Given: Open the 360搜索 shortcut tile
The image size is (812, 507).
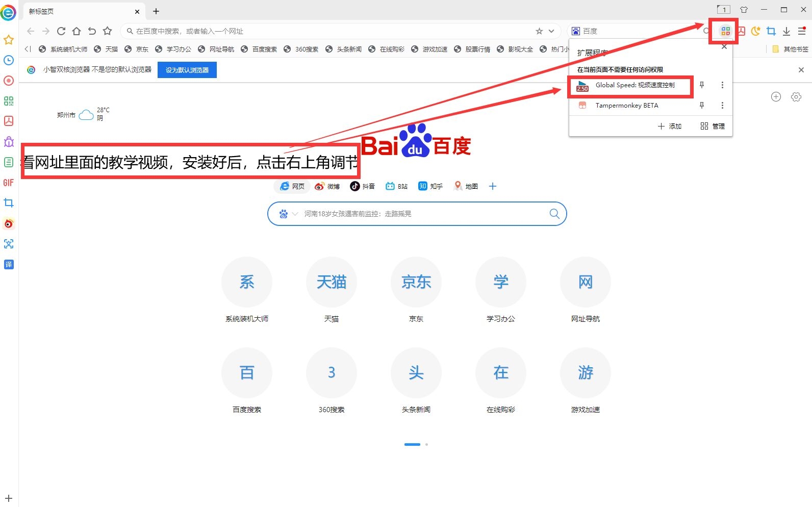Looking at the screenshot, I should click(332, 381).
